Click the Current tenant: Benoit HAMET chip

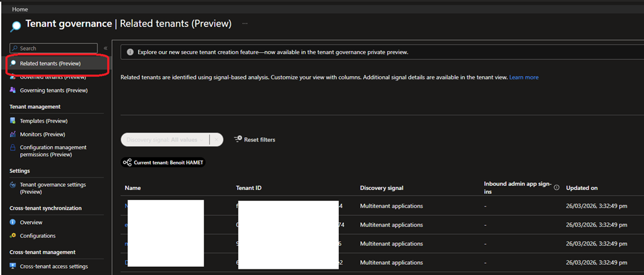[164, 162]
